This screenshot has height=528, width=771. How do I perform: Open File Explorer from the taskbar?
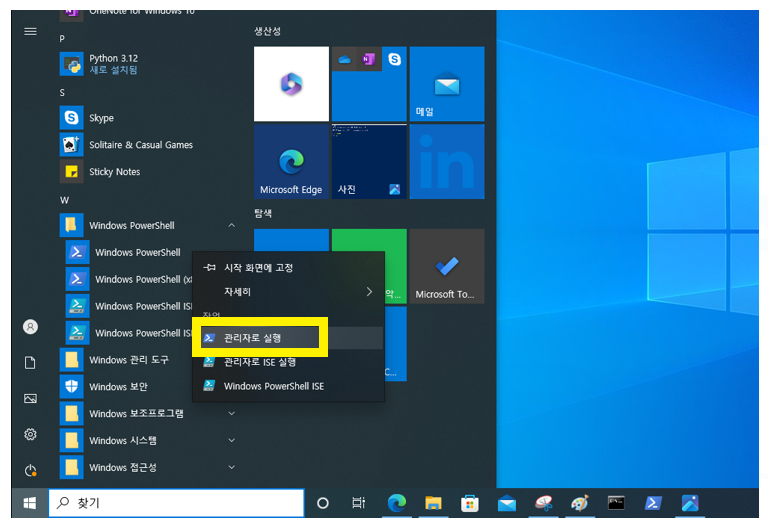tap(433, 503)
